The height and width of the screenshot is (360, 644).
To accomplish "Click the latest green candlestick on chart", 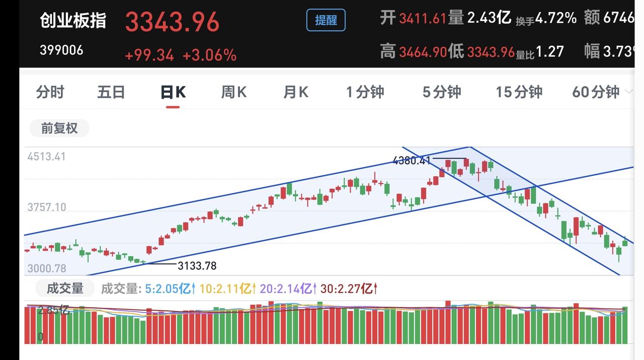I will 625,242.
